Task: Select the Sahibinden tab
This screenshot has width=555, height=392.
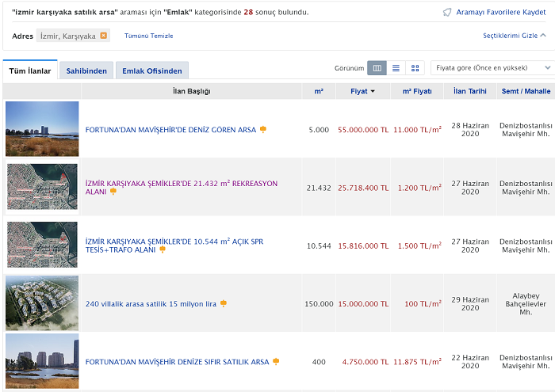Action: (x=86, y=70)
